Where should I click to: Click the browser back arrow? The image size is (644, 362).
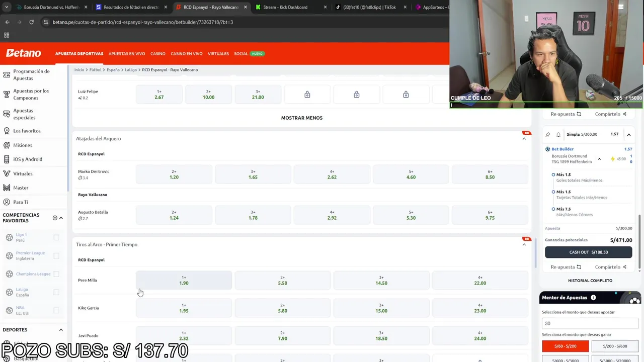pos(7,22)
